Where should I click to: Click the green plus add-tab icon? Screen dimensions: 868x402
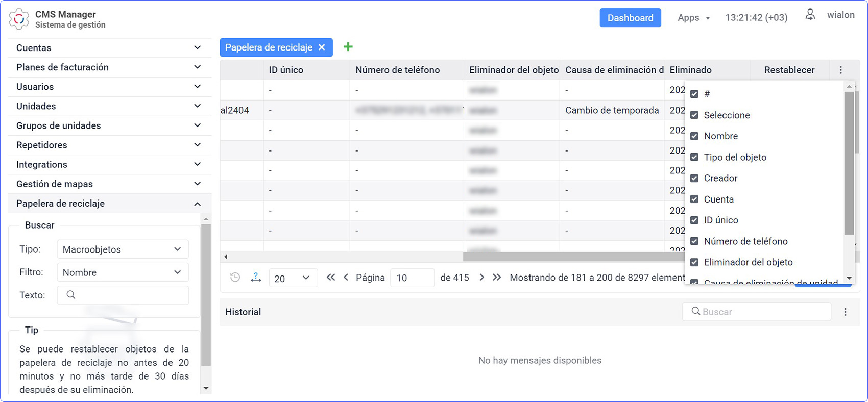click(348, 47)
